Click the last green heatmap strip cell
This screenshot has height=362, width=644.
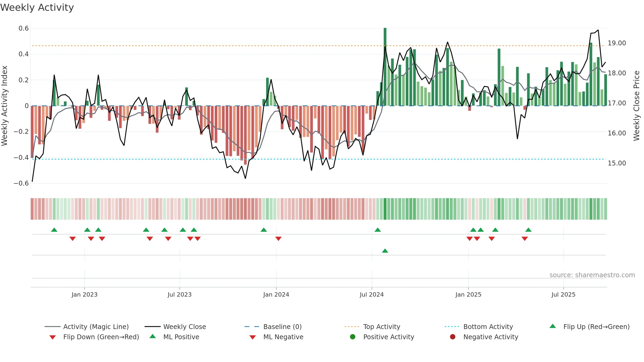point(605,209)
